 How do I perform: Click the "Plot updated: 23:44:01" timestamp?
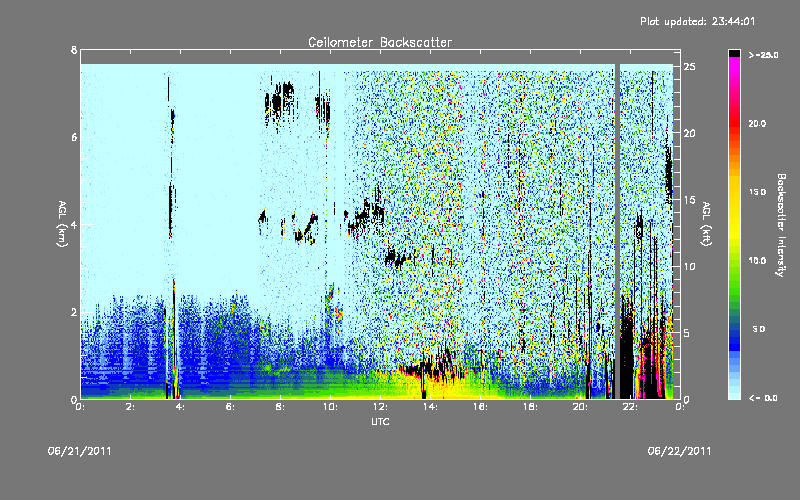697,21
